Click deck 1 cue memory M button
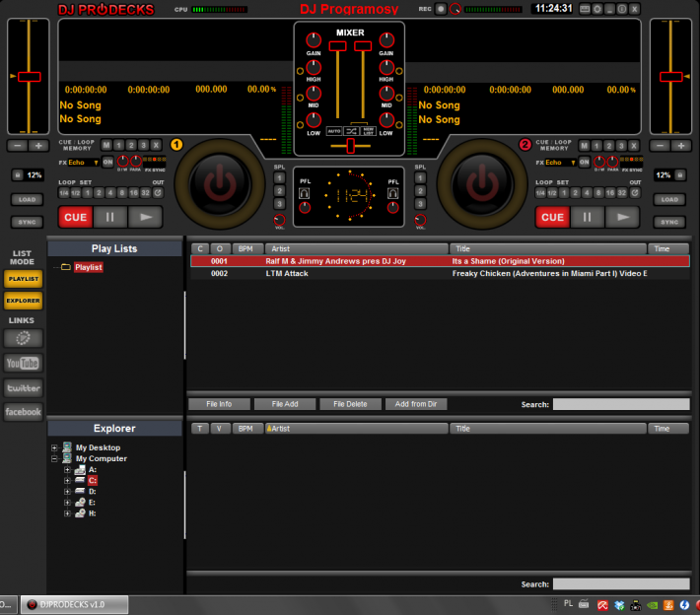 [x=106, y=145]
